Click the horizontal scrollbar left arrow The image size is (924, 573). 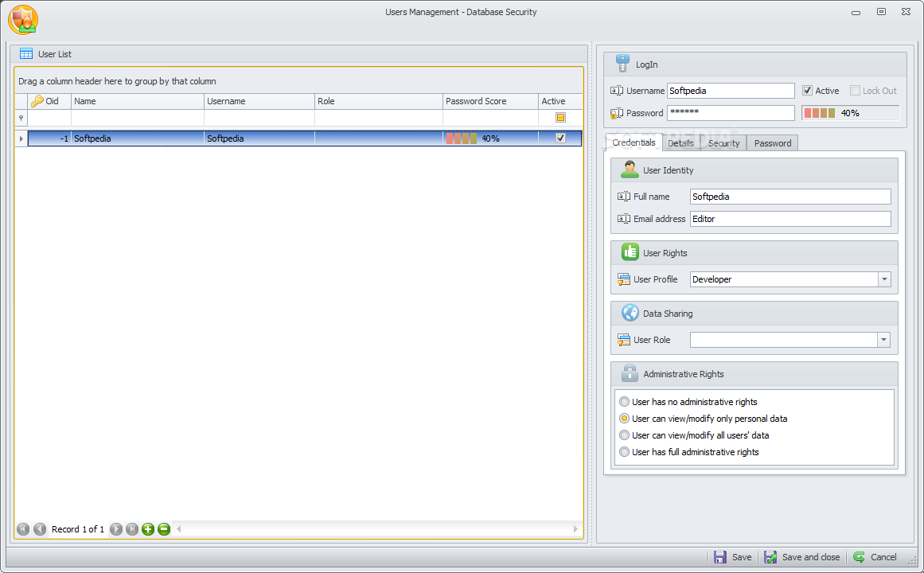[x=178, y=528]
